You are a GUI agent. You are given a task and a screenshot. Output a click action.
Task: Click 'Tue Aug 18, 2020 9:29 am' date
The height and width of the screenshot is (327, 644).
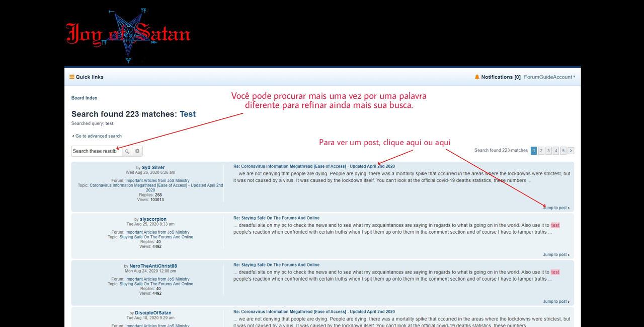151,318
